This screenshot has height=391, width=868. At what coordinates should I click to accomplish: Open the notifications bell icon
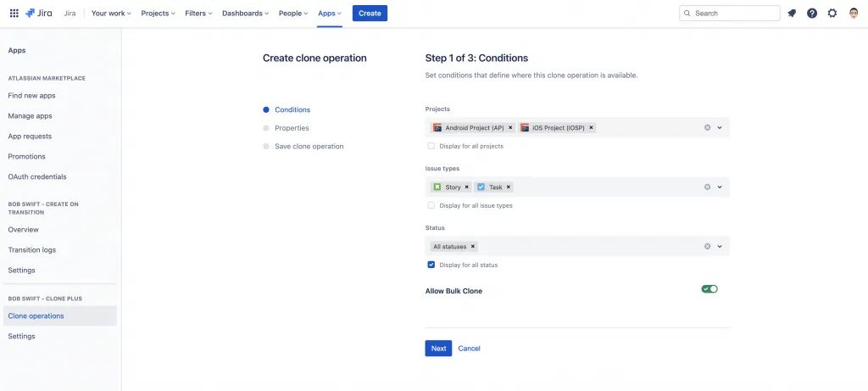[x=792, y=14]
